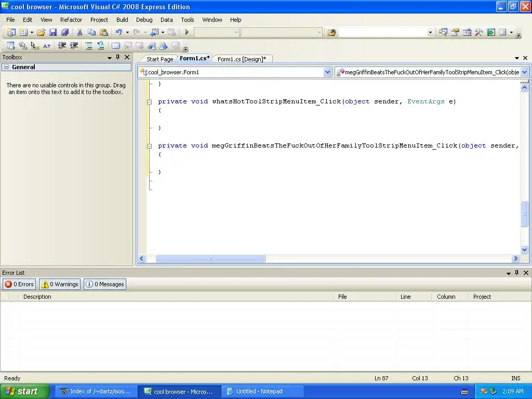This screenshot has height=399, width=532.
Task: Open the Undo history dropdown arrow
Action: [x=128, y=33]
